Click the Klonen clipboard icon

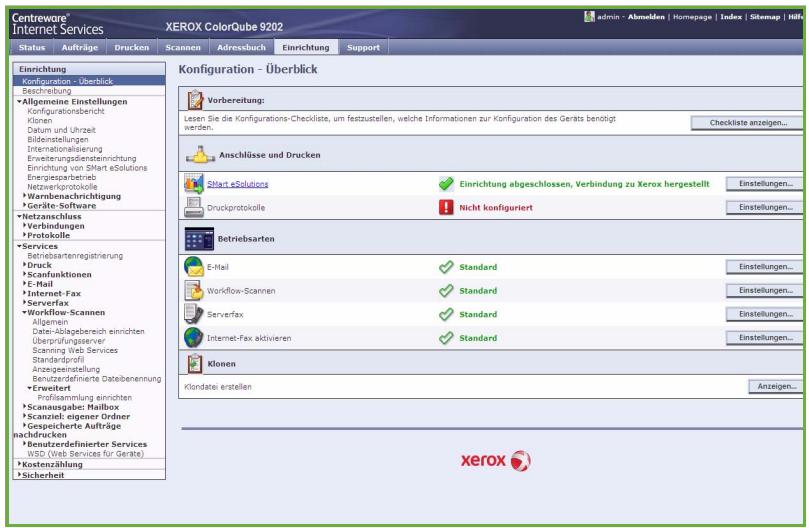195,363
